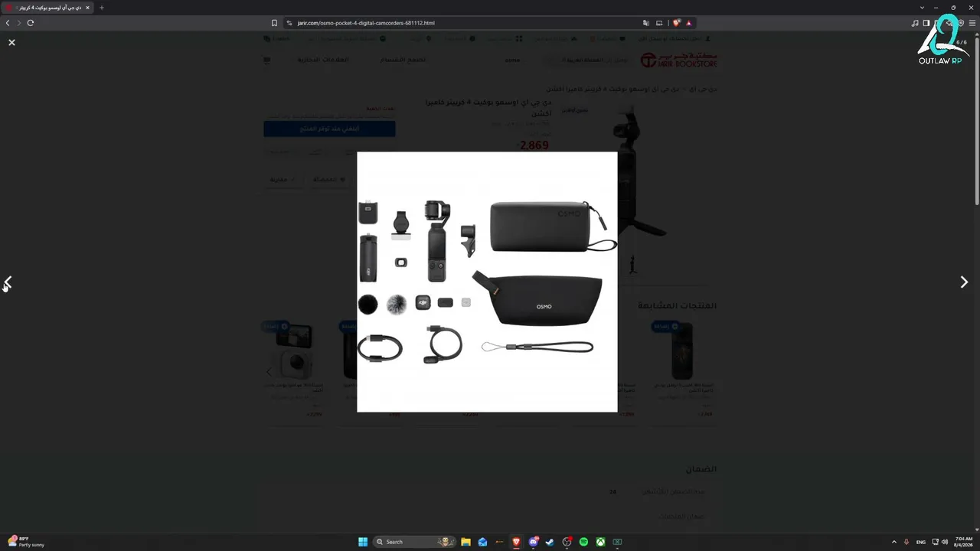Click the dimmed Jarir Bookstore logo
Screen dimensions: 980x551
pyautogui.click(x=678, y=60)
